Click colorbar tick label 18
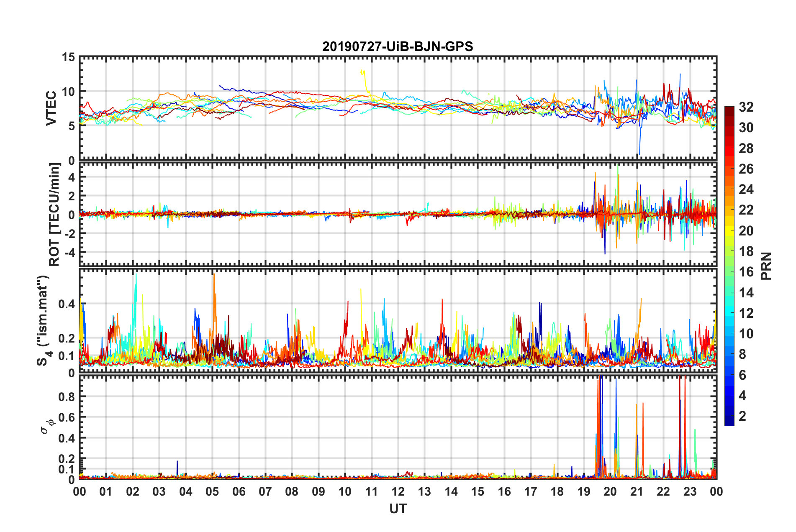 [746, 251]
